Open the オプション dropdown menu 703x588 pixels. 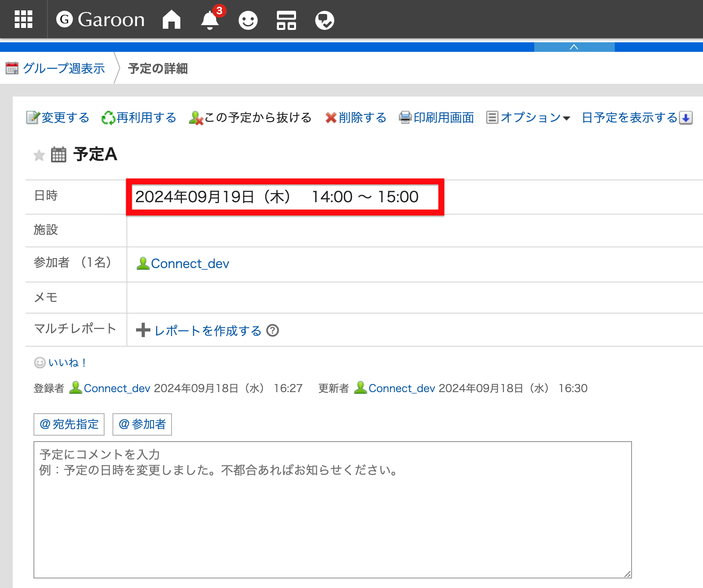click(x=535, y=118)
